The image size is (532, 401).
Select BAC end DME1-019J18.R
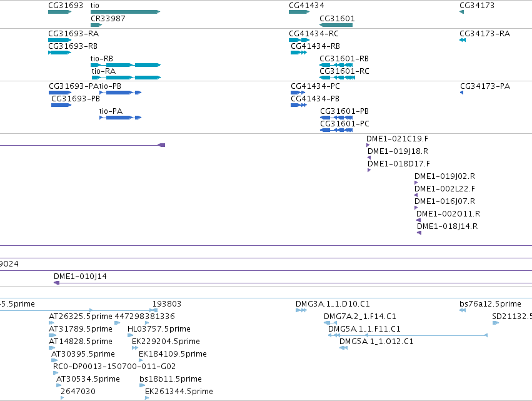click(x=398, y=151)
